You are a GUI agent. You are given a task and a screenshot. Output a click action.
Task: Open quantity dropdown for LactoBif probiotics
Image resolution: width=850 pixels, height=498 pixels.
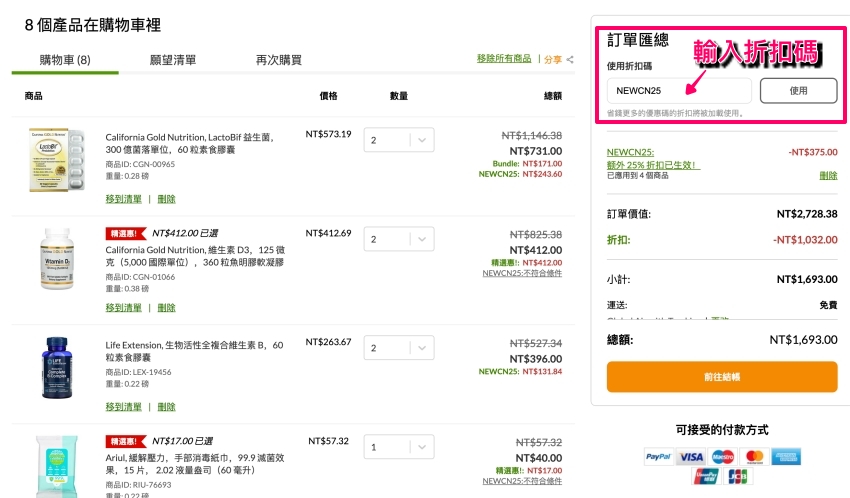coord(399,141)
